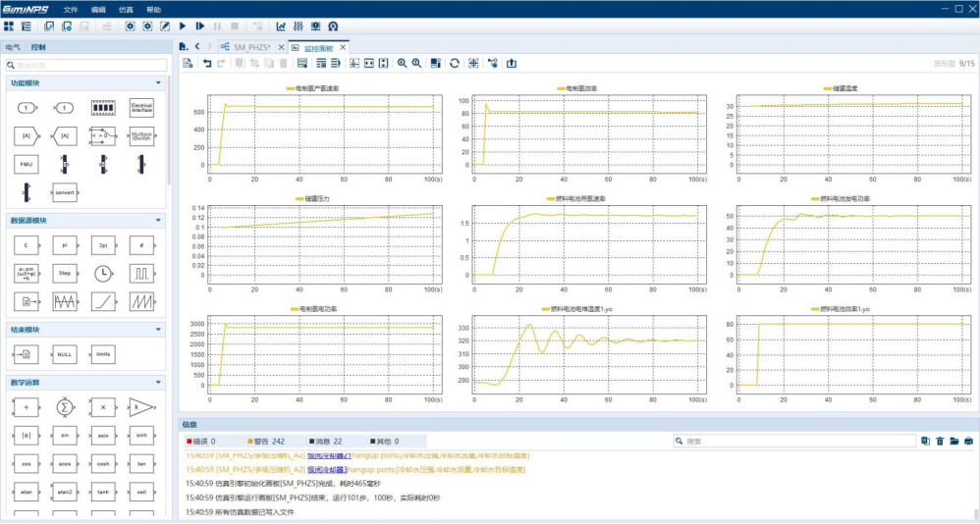
Task: Toggle the 警告 242 warning filter
Action: pos(265,442)
